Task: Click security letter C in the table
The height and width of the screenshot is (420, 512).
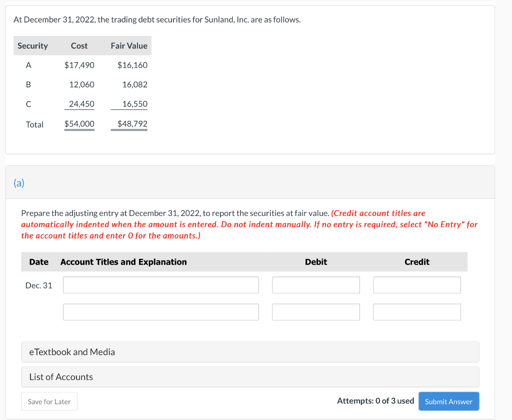Action: (x=28, y=104)
